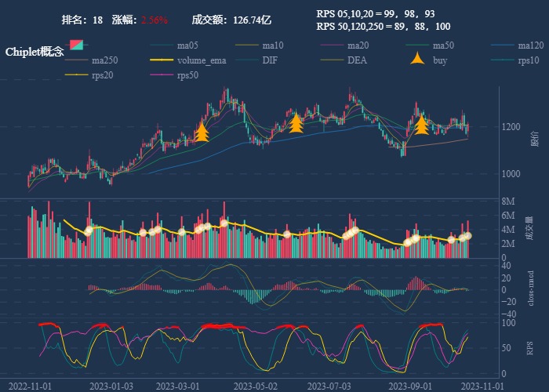Click buy marker near 2023-06 on price chart
This screenshot has width=549, height=392.
[x=296, y=123]
